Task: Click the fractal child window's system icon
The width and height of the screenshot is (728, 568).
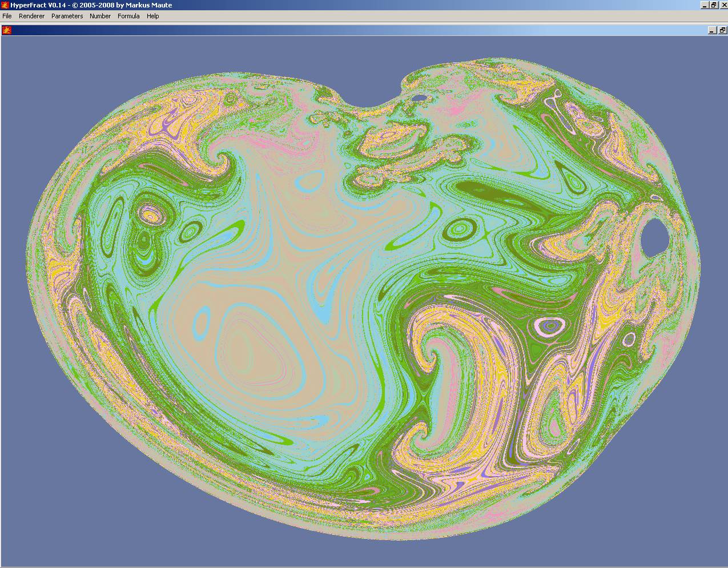Action: (6, 30)
